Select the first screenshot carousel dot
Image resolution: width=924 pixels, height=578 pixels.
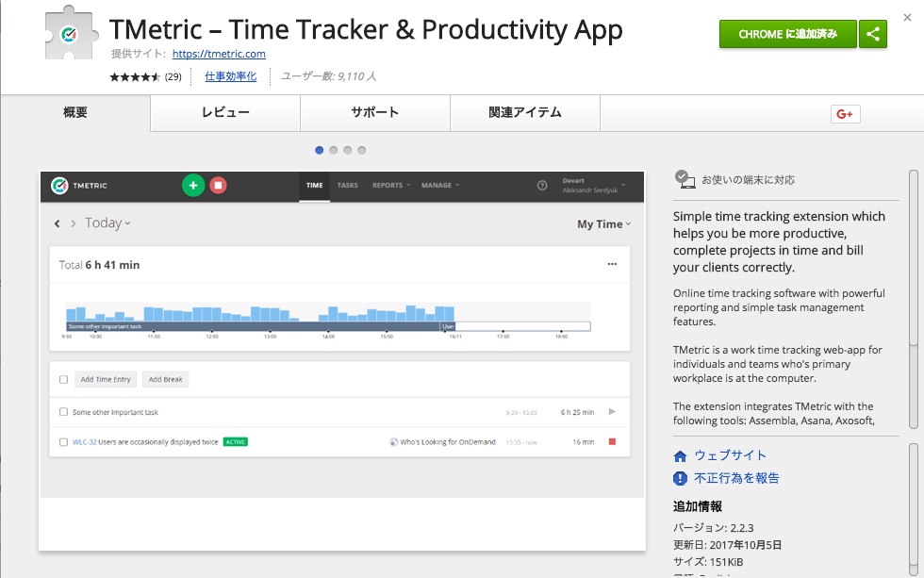[x=320, y=150]
